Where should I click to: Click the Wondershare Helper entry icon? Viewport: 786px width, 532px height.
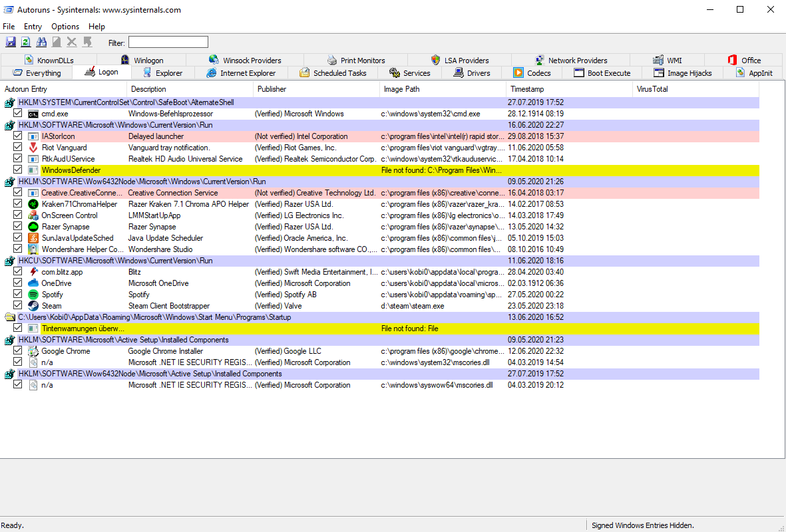click(33, 249)
